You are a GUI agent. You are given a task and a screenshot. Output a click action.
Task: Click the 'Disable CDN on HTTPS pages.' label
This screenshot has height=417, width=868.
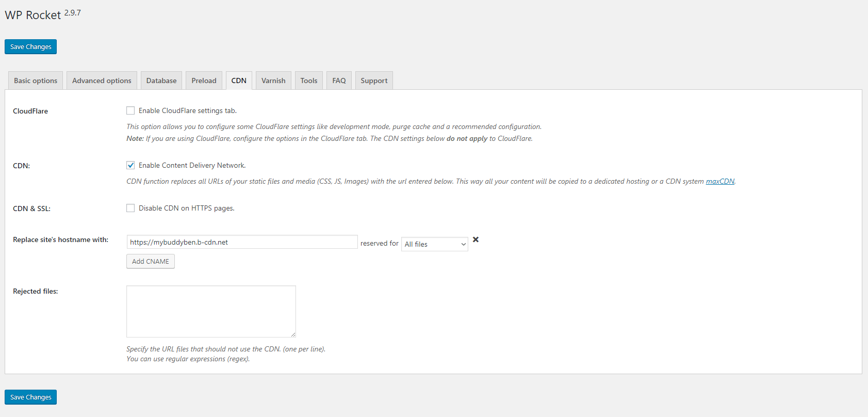click(x=187, y=208)
